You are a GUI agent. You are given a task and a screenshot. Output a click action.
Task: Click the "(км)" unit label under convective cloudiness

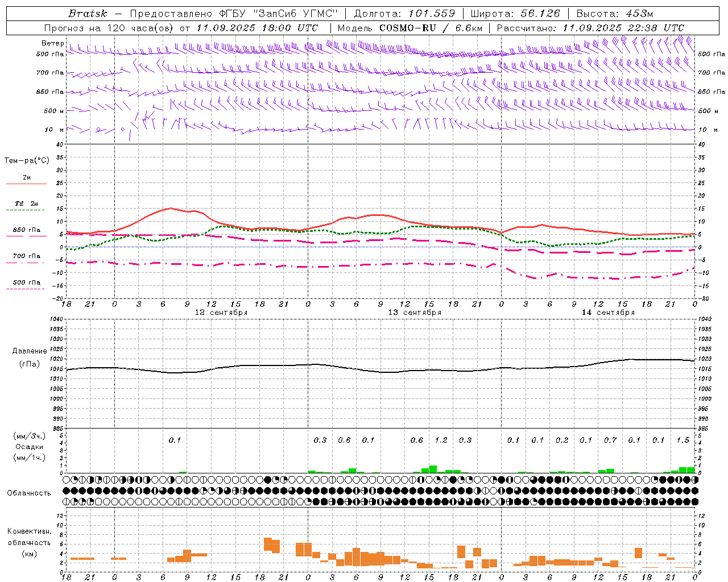30,554
